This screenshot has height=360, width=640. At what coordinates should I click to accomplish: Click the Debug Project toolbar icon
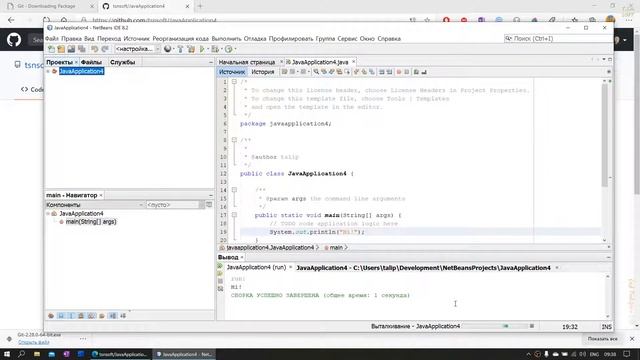coord(215,49)
